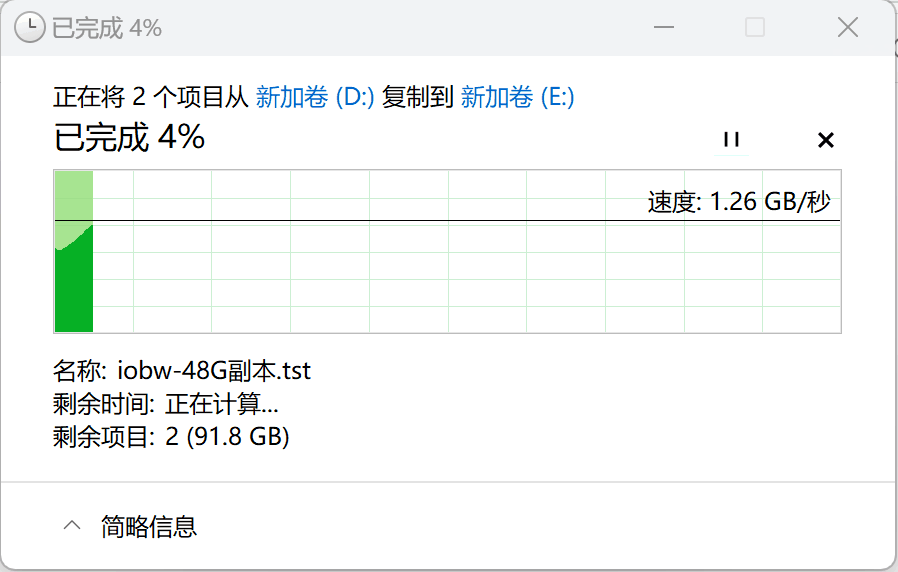Click the disabled maximize button

tap(755, 27)
